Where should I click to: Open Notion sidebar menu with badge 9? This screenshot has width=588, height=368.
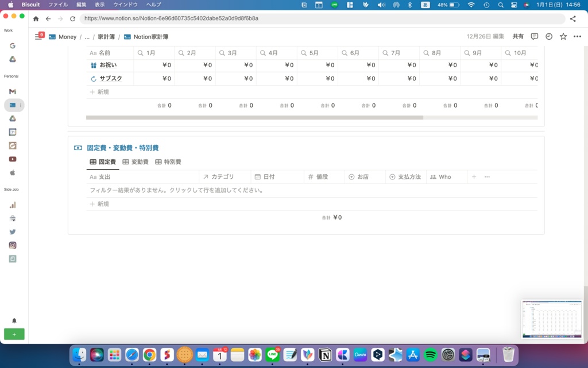pyautogui.click(x=39, y=36)
